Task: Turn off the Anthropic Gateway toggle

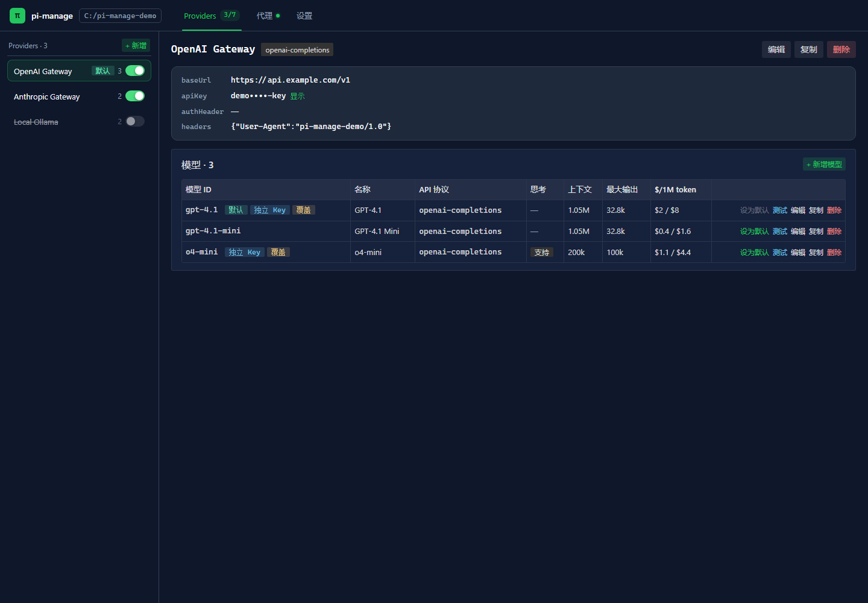Action: click(x=135, y=96)
